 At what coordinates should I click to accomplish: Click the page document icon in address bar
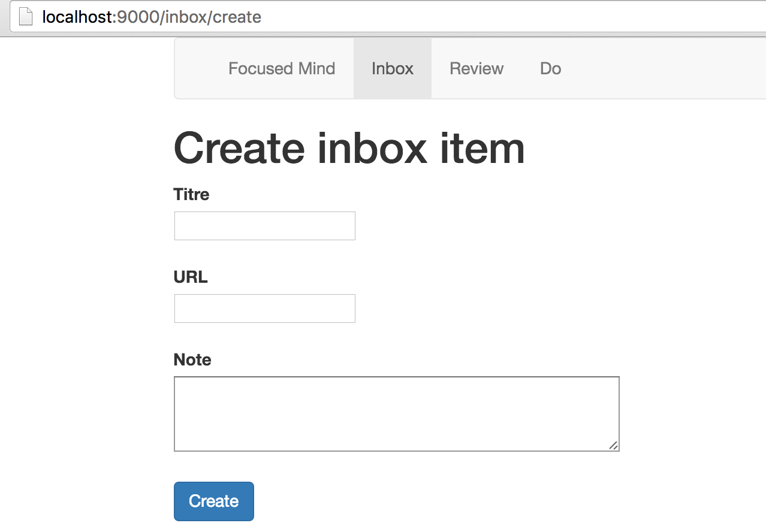[25, 17]
